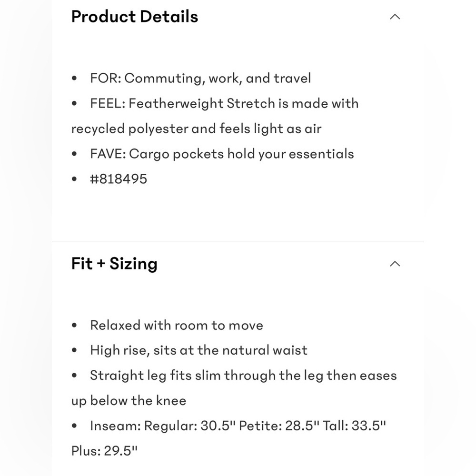Click the High rise natural waist line
The image size is (476, 476).
[198, 350]
